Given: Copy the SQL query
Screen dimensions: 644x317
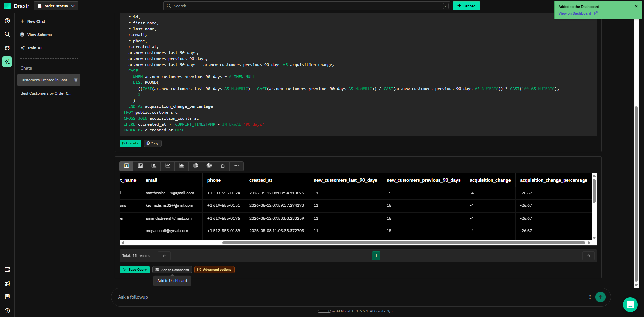Looking at the screenshot, I should coord(152,143).
